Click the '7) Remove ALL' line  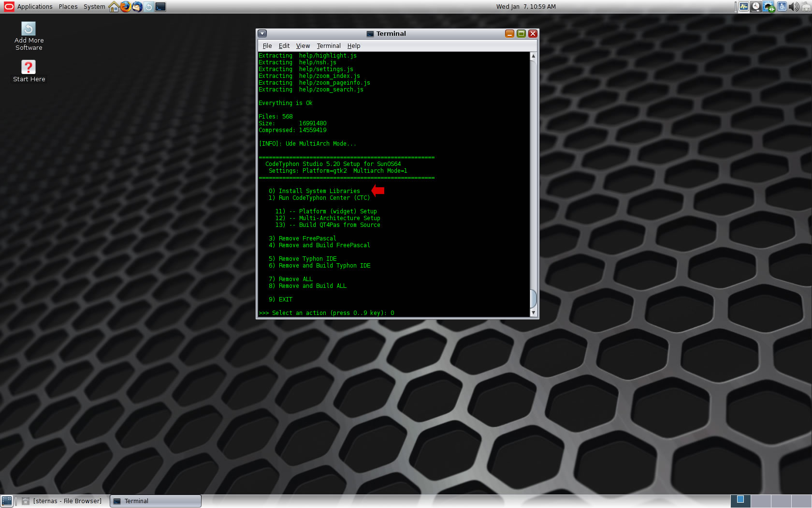[x=290, y=279]
